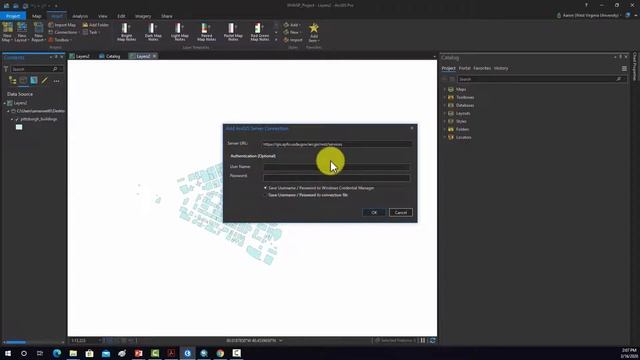
Task: Expand Databases in Catalog pane
Action: click(x=444, y=105)
